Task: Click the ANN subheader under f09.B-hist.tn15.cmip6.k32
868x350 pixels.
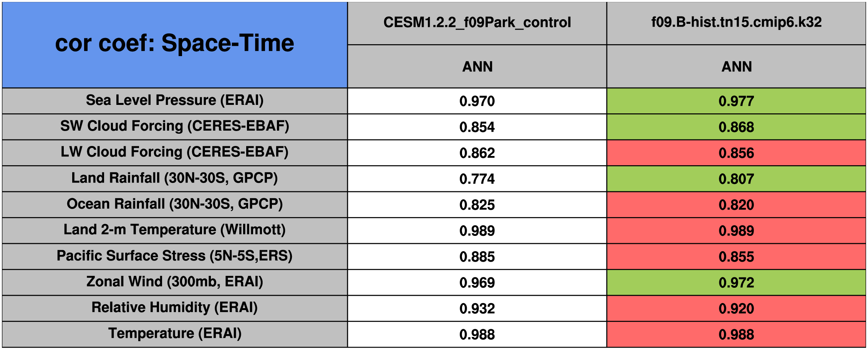Action: [x=736, y=67]
